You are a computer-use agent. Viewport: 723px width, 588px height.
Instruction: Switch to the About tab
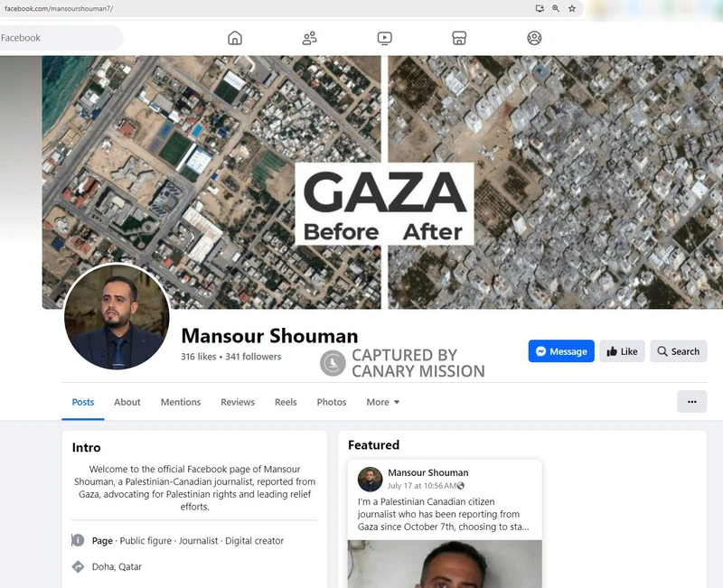coord(127,402)
